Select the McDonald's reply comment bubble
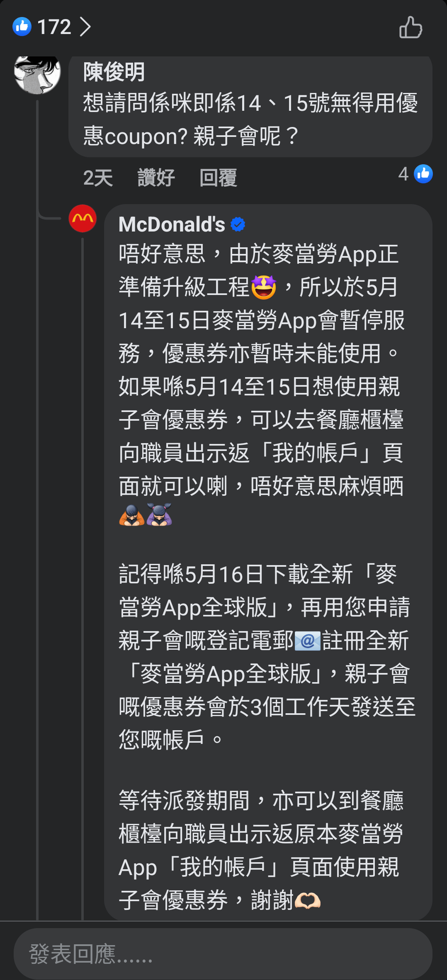The height and width of the screenshot is (980, 447). (268, 562)
